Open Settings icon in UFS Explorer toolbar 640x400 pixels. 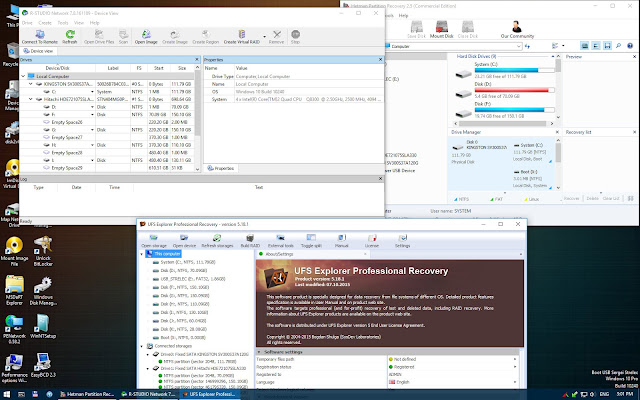(402, 238)
